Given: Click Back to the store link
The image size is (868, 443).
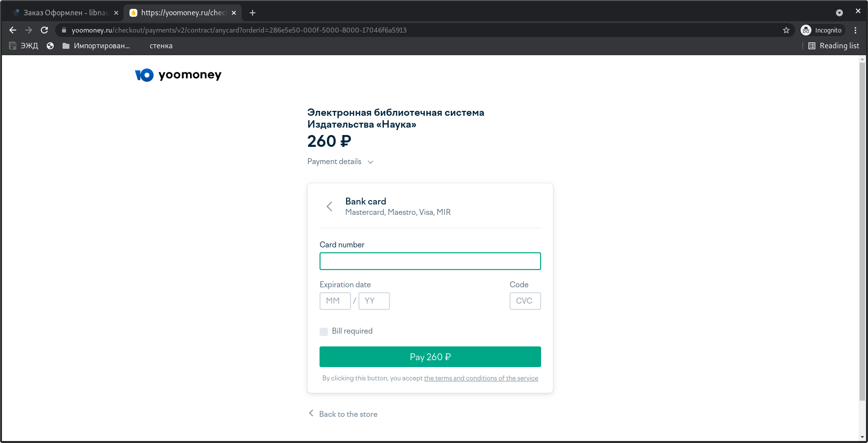Looking at the screenshot, I should point(343,414).
